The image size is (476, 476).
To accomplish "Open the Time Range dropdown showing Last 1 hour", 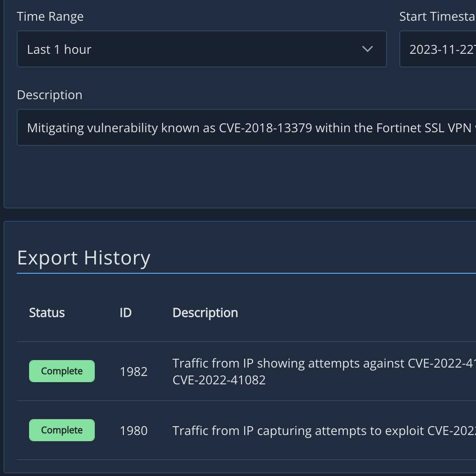I will (201, 49).
